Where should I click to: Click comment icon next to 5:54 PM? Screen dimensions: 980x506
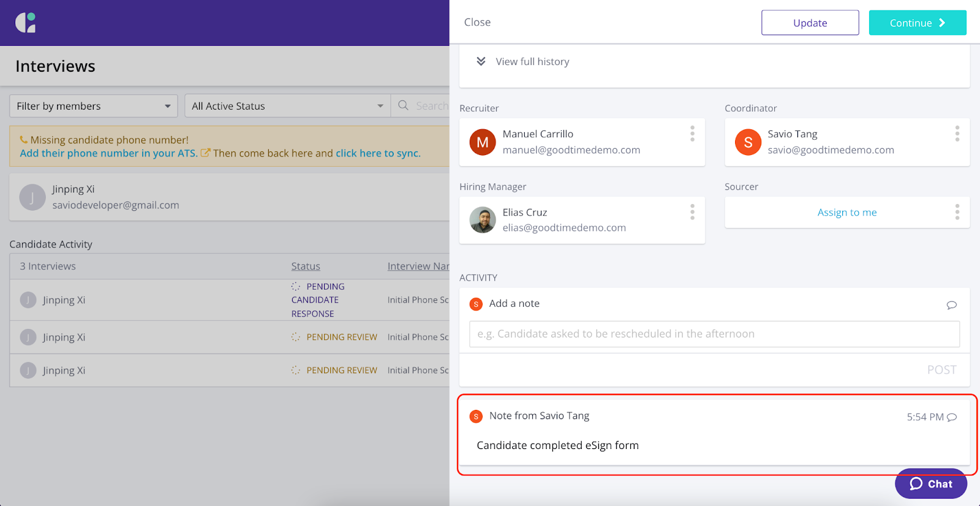tap(952, 417)
